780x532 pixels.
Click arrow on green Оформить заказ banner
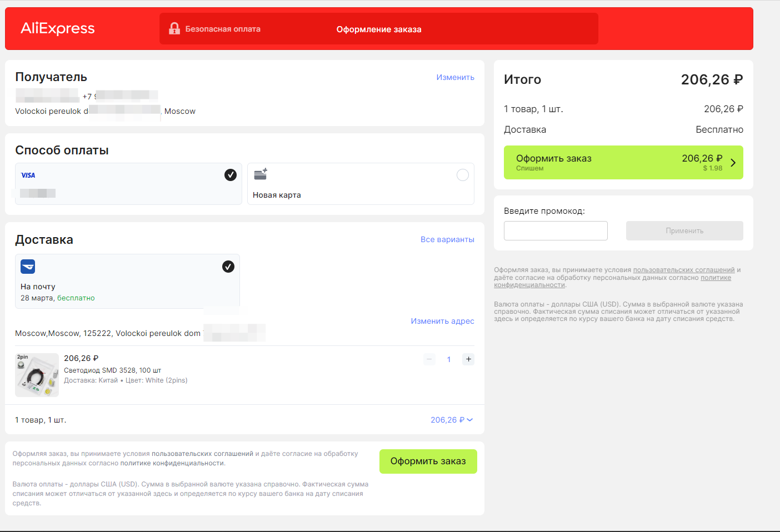pos(733,163)
